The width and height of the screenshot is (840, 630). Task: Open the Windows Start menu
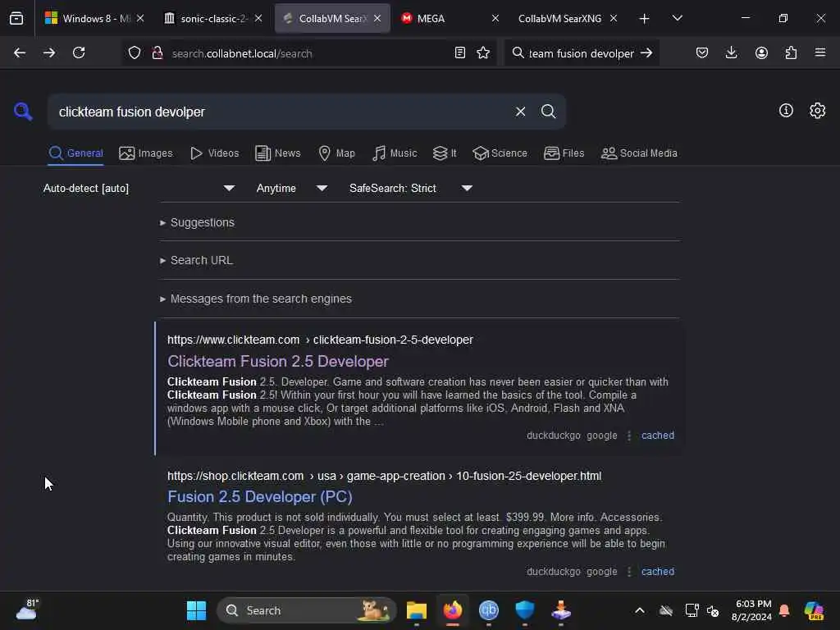(196, 610)
